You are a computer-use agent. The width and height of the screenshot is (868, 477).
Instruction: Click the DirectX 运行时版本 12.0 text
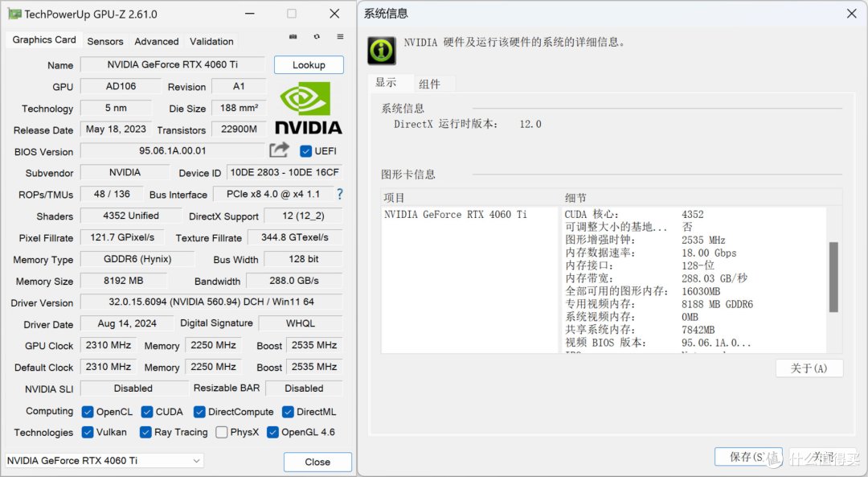point(468,124)
